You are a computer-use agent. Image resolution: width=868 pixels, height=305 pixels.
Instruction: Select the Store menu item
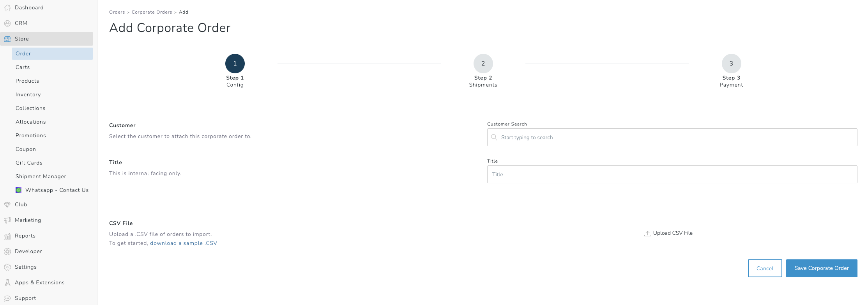pyautogui.click(x=47, y=39)
